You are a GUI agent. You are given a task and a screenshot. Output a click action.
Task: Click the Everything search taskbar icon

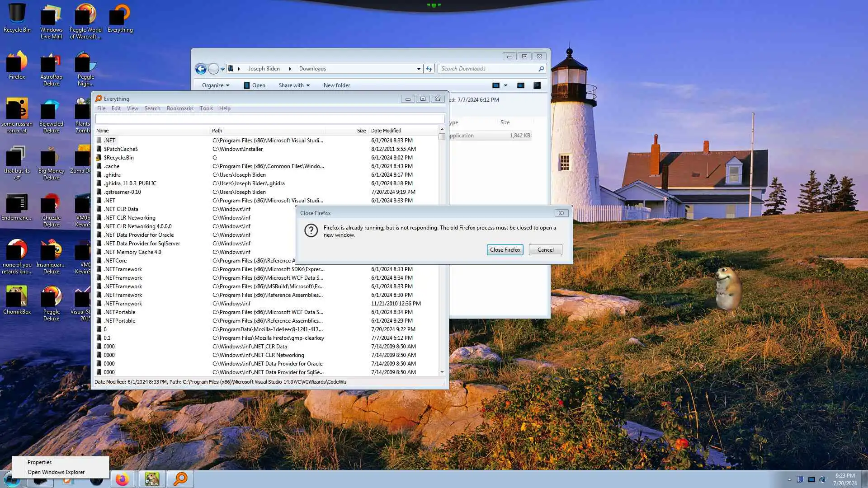point(180,479)
